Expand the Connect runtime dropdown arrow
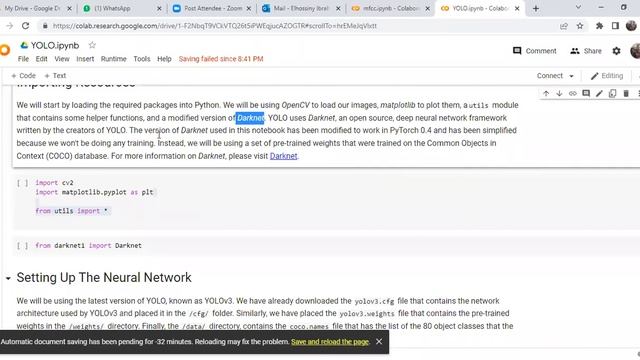The height and width of the screenshot is (360, 640). [571, 76]
